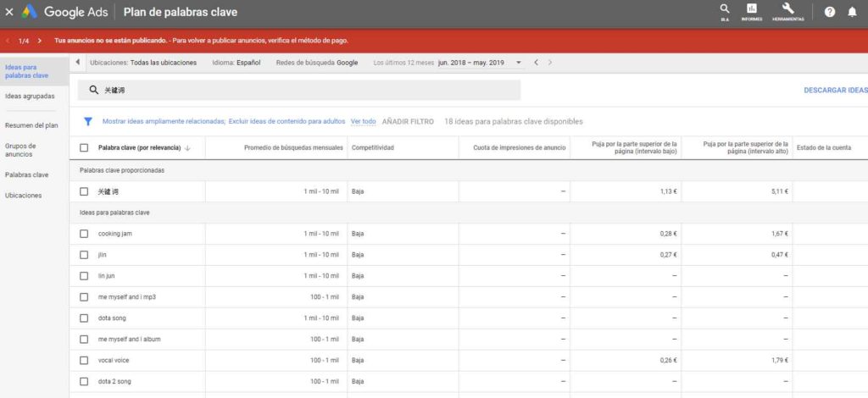Check the box for jlin
Screen dimensions: 868x398
pyautogui.click(x=84, y=255)
